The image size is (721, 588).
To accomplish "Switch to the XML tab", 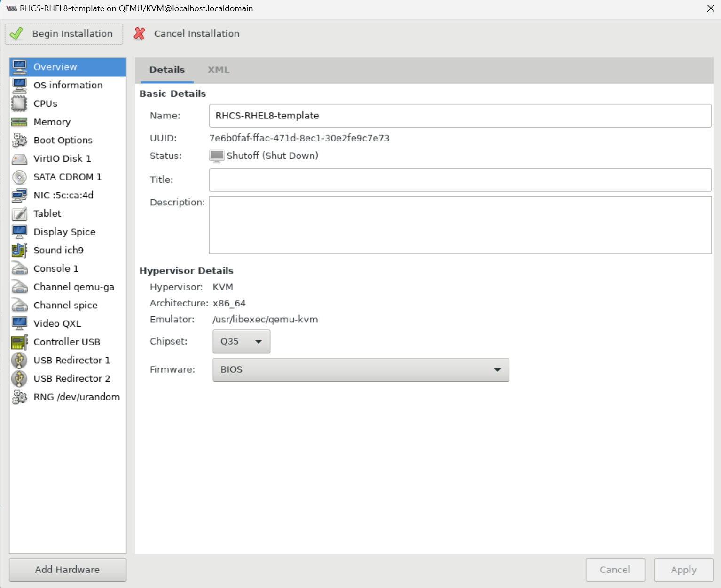I will pyautogui.click(x=219, y=70).
